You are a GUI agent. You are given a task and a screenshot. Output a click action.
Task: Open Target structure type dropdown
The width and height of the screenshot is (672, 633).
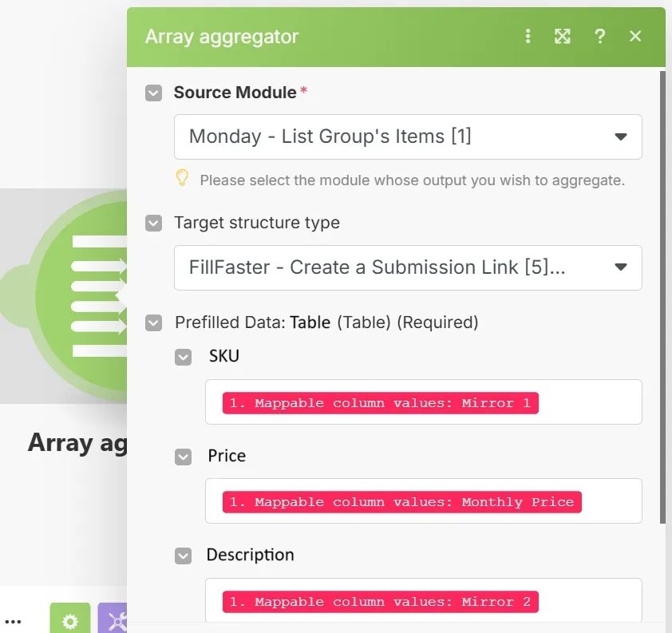[x=408, y=267]
